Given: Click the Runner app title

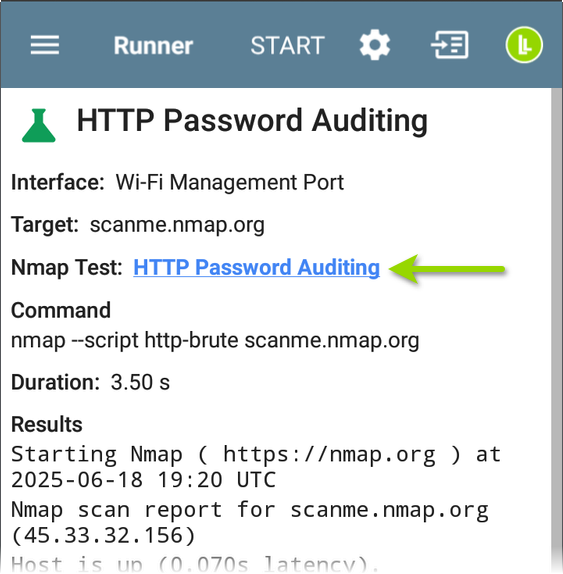Looking at the screenshot, I should pyautogui.click(x=153, y=46).
